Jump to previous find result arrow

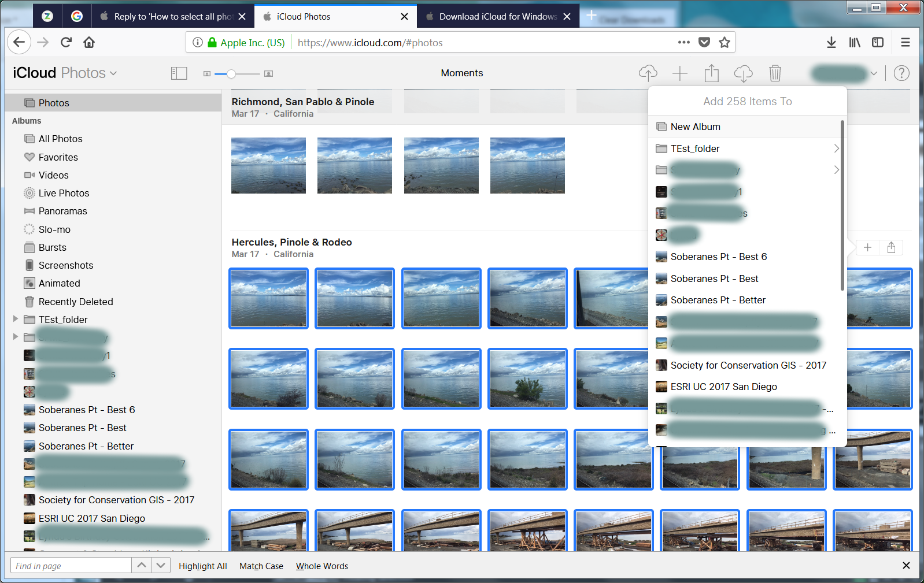tap(142, 566)
